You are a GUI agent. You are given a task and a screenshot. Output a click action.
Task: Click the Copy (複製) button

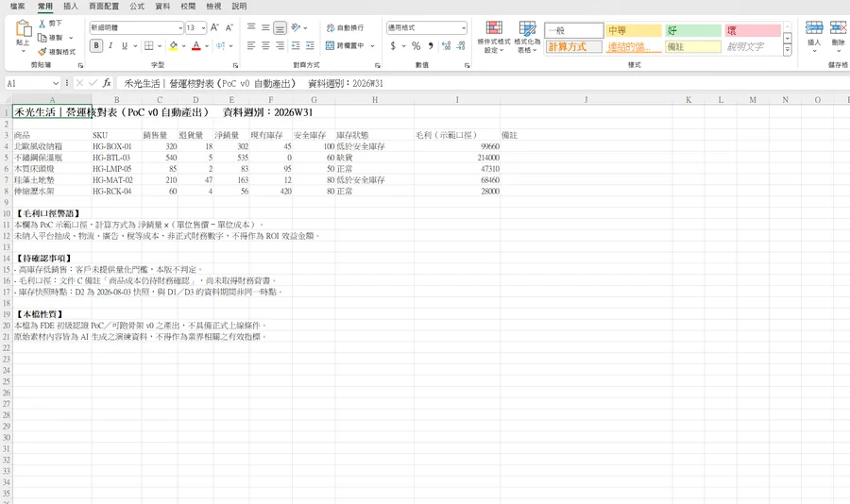(50, 38)
